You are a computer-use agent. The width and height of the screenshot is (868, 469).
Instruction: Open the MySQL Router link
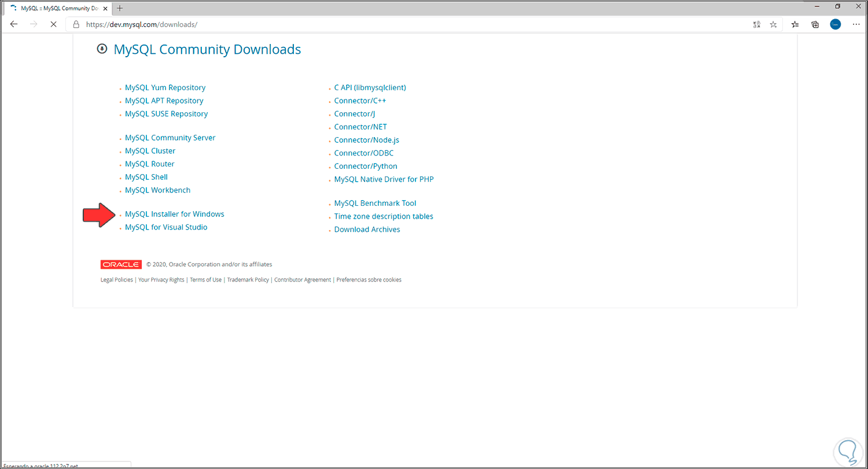pos(149,164)
